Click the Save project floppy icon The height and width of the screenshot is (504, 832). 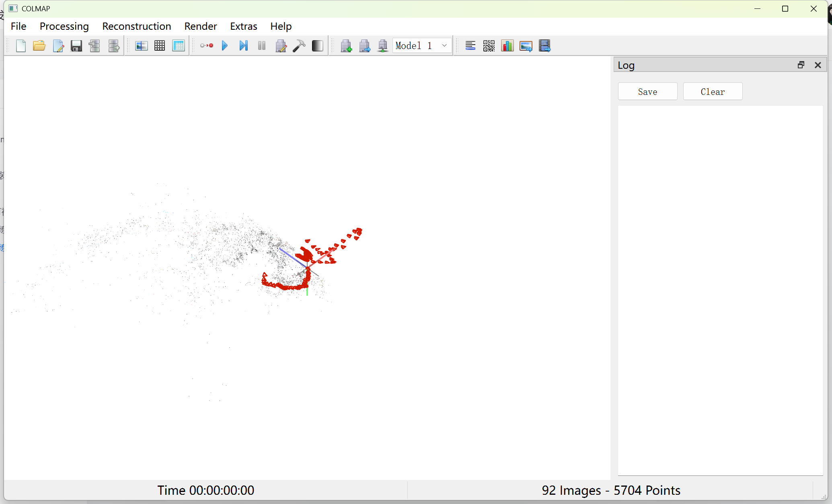pyautogui.click(x=76, y=46)
